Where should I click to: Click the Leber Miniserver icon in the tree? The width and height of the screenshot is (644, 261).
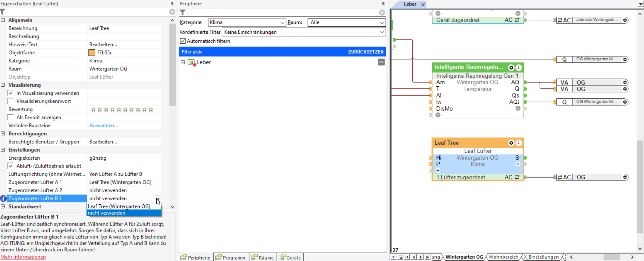191,62
